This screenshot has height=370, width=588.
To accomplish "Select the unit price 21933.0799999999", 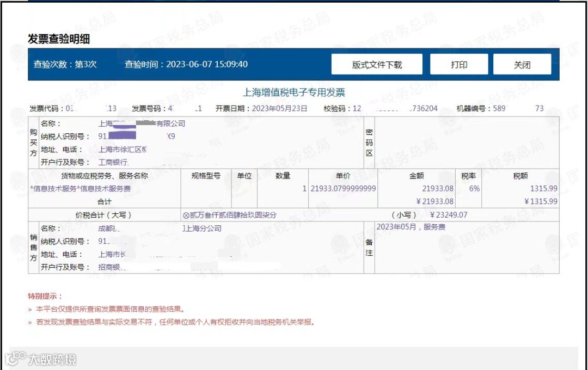I will click(343, 189).
